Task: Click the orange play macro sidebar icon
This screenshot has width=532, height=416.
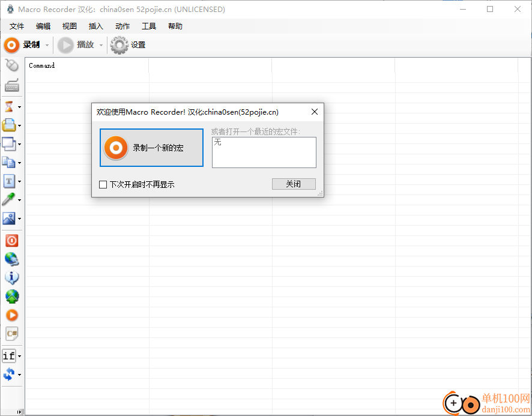Action: (12, 315)
